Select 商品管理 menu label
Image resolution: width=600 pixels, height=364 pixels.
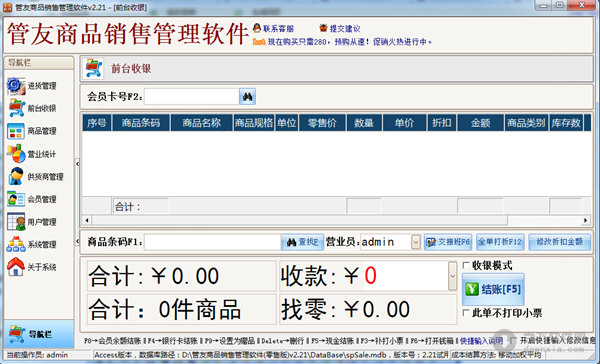tap(42, 131)
